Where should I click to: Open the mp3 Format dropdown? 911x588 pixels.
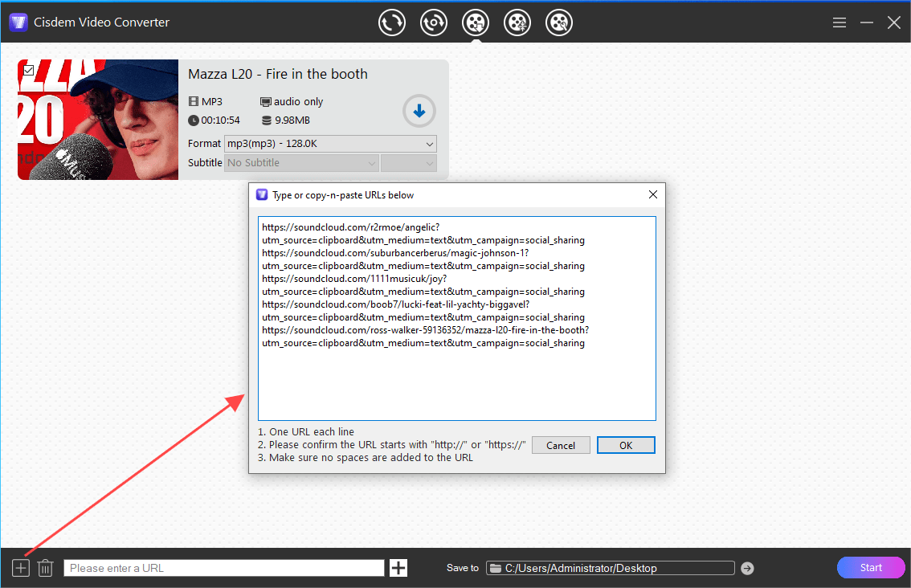[329, 144]
